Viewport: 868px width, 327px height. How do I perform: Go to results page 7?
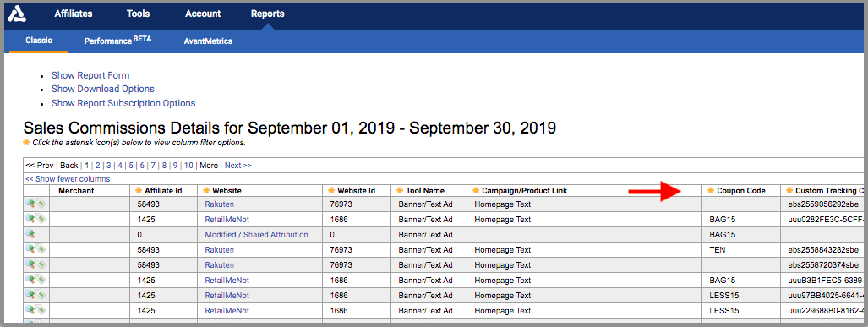(x=153, y=166)
